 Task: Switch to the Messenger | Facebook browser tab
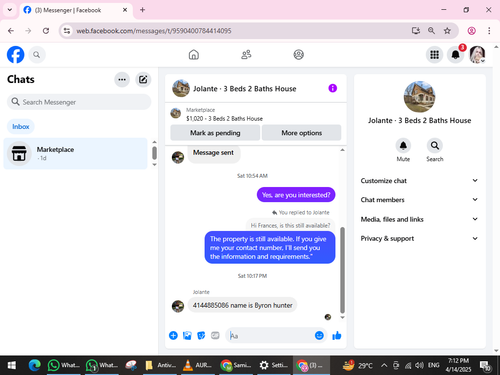(76, 10)
